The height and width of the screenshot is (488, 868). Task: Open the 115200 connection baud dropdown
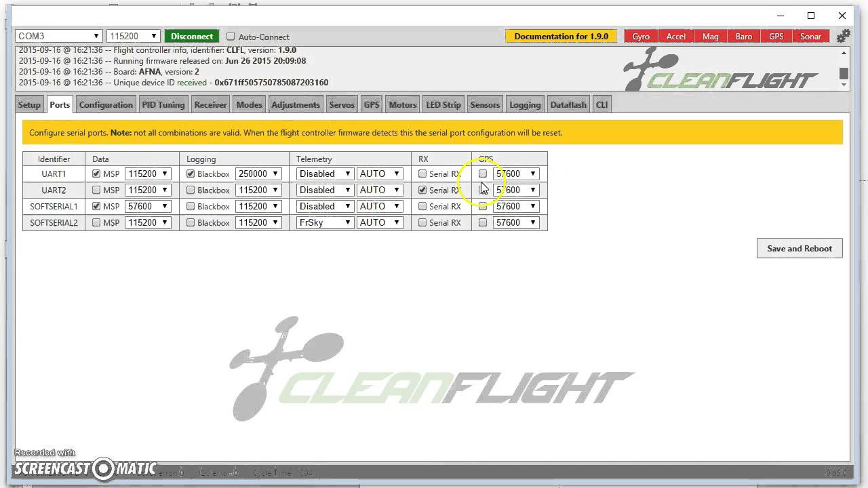[134, 36]
